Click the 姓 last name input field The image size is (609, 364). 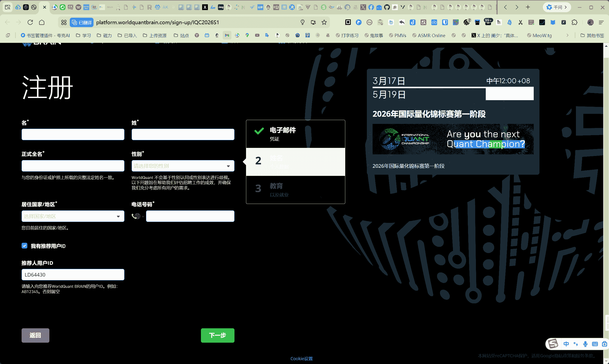coord(183,134)
